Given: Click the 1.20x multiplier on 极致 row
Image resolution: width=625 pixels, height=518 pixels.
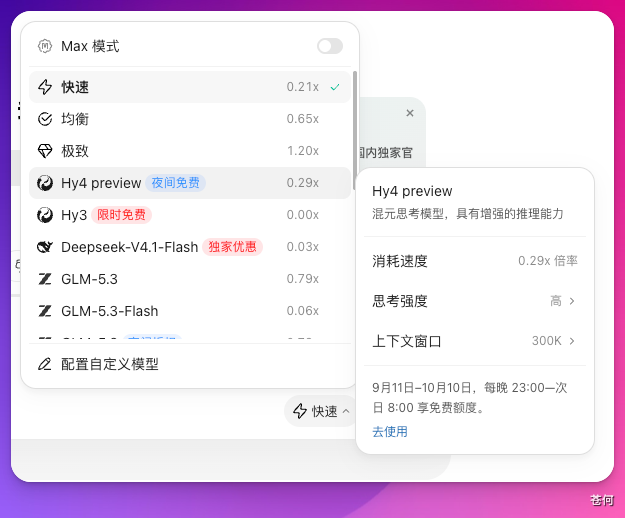Looking at the screenshot, I should coord(303,151).
